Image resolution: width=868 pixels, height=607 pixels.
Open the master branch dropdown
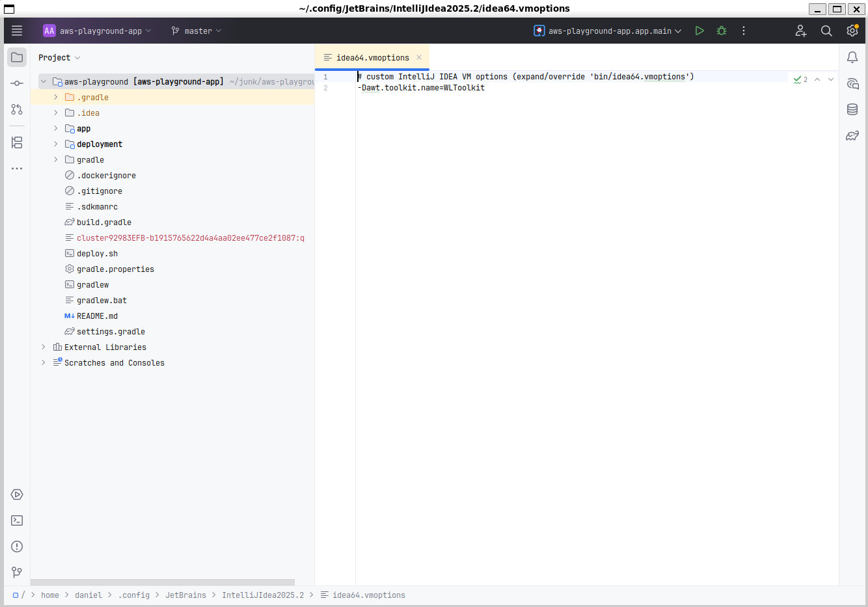click(x=196, y=31)
